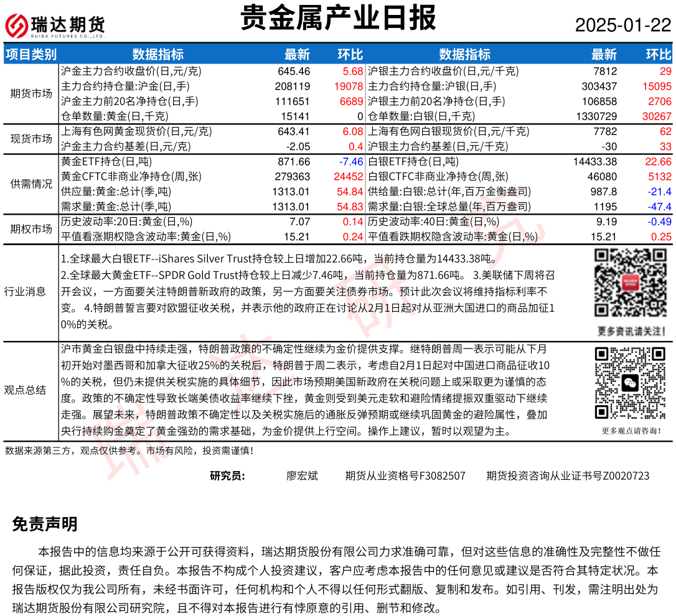Click the 期权市场 row label
Viewport: 676px width, 616px height.
[x=31, y=229]
